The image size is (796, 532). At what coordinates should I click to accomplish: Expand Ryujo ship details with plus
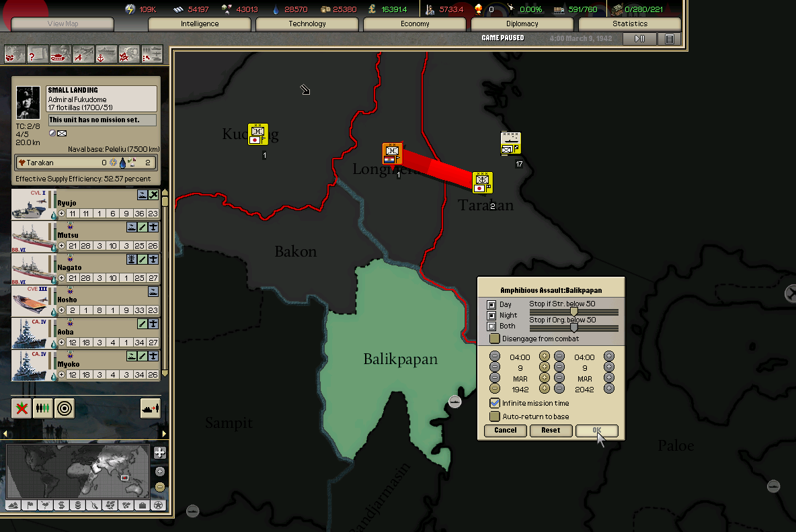click(62, 214)
